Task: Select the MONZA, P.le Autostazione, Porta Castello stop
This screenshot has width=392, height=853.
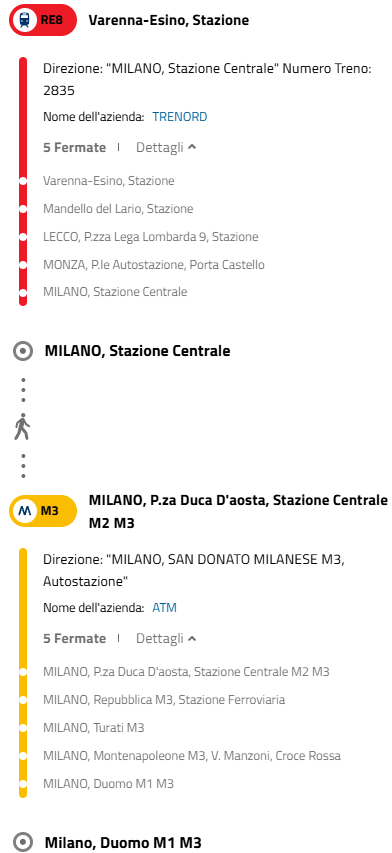Action: pos(154,265)
